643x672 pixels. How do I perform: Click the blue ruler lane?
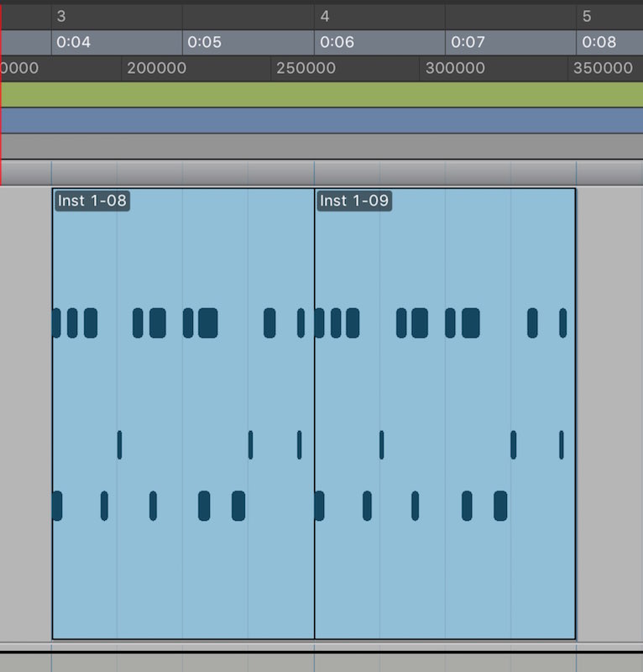[x=322, y=120]
